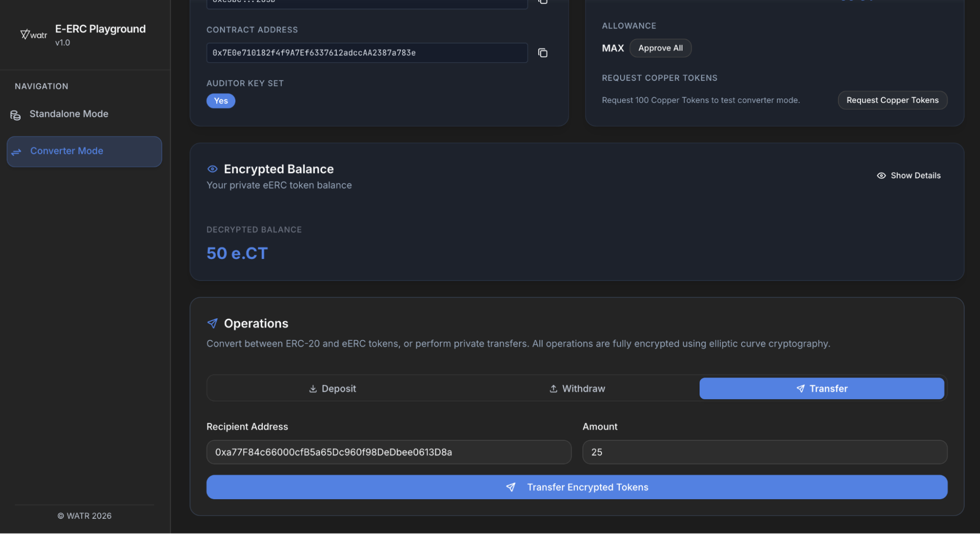Click the Watr logo icon

[x=33, y=34]
